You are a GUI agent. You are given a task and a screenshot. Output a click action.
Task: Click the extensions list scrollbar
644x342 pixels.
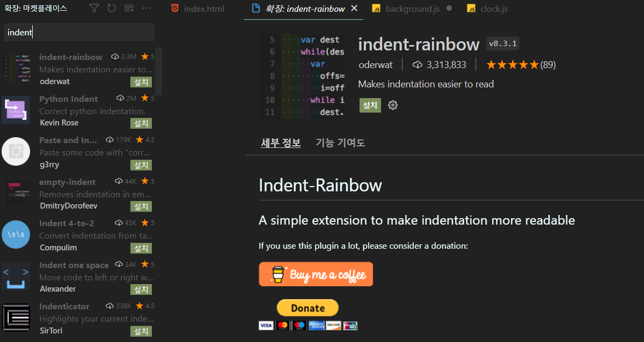click(x=159, y=71)
